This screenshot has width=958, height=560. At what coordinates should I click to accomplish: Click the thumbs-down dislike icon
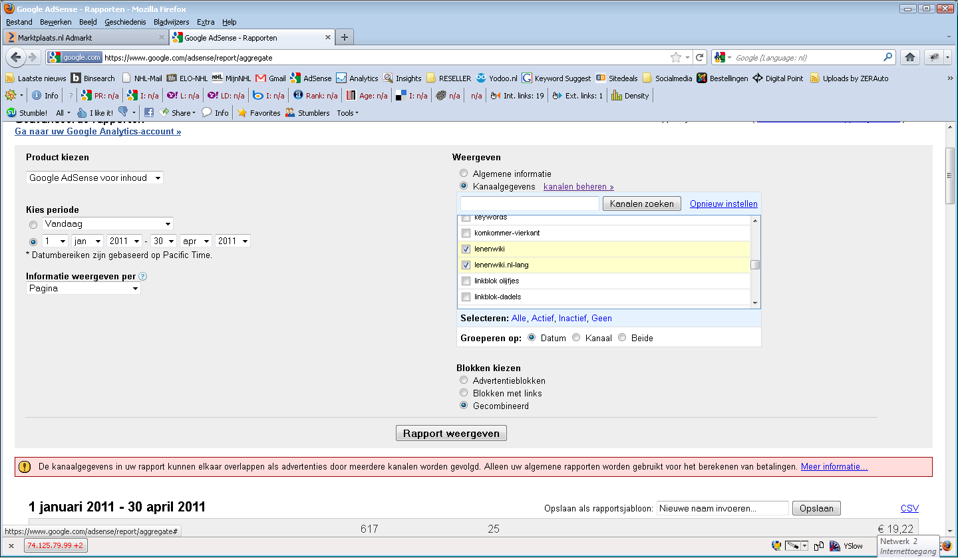coord(123,112)
